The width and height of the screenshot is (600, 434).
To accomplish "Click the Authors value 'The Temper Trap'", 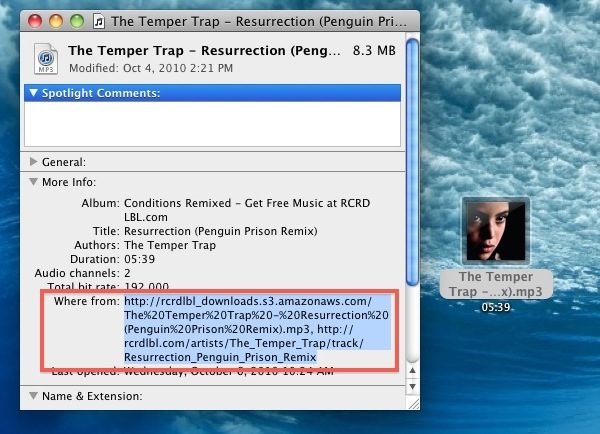I will (x=170, y=245).
